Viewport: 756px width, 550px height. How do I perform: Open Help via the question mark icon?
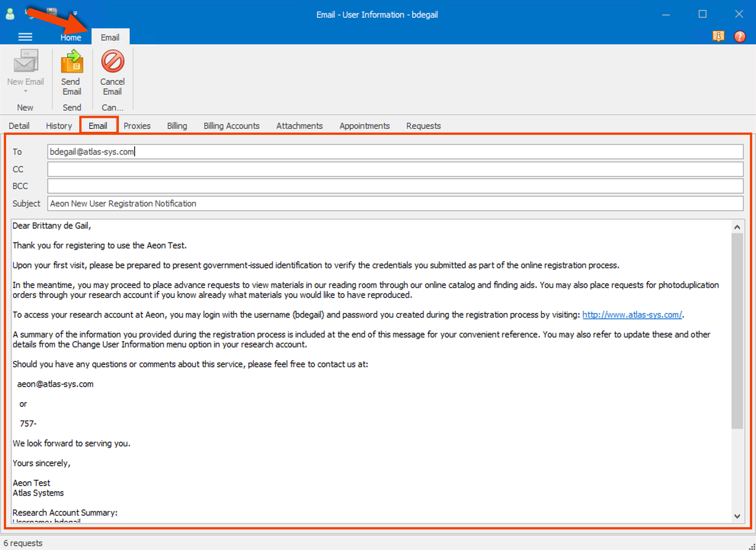click(740, 36)
